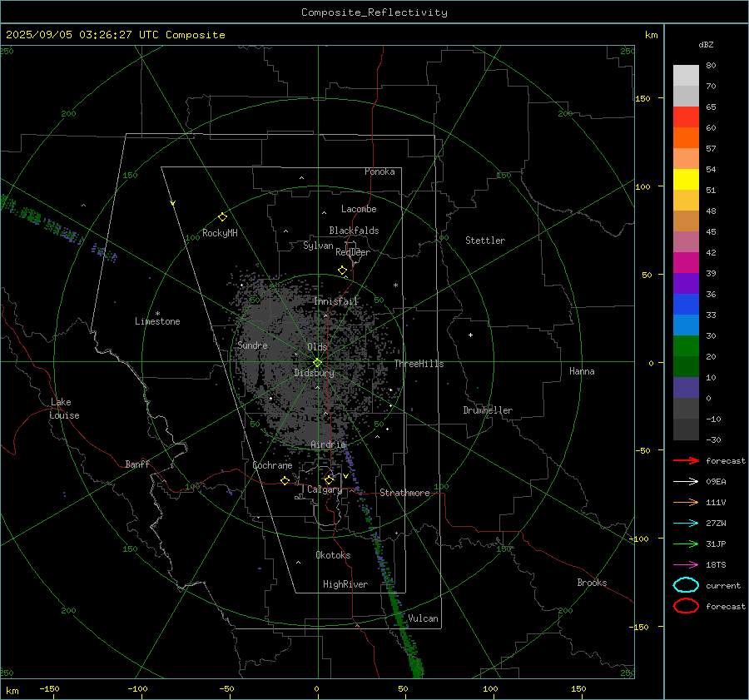Select the light gray 80 dBZ swatch

(x=686, y=76)
